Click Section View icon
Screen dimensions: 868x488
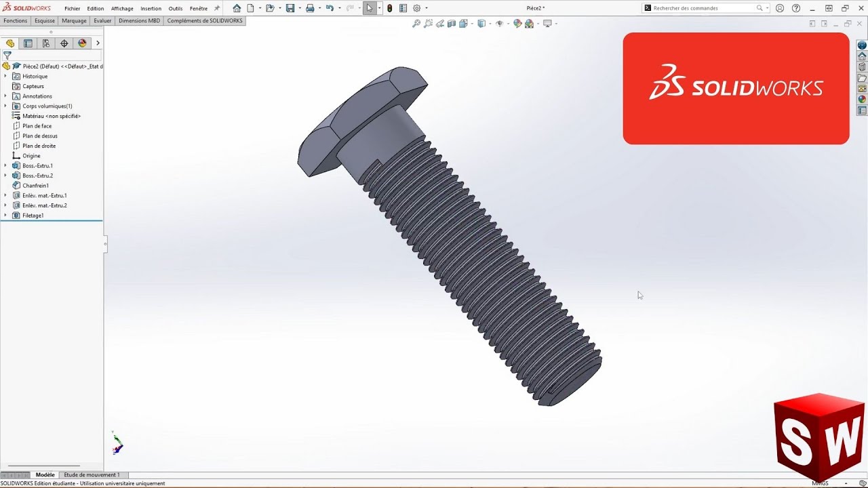(x=452, y=24)
